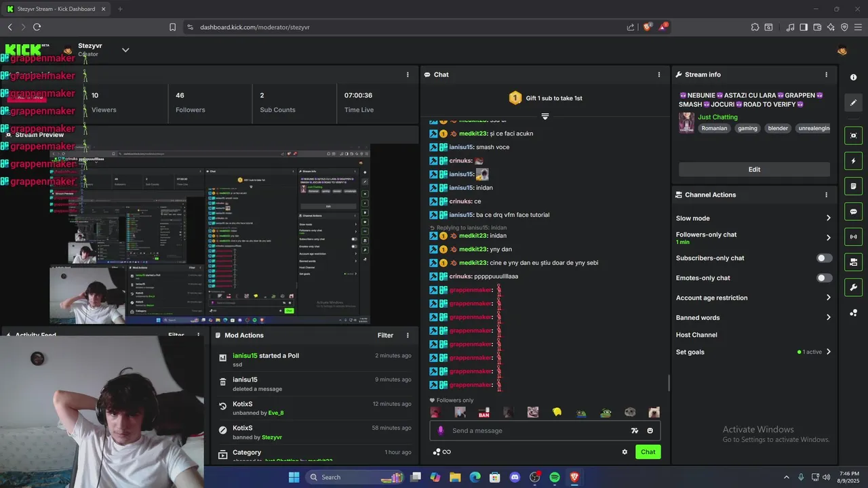Screen dimensions: 868x488
Task: Open the Windows Start menu
Action: [x=294, y=477]
